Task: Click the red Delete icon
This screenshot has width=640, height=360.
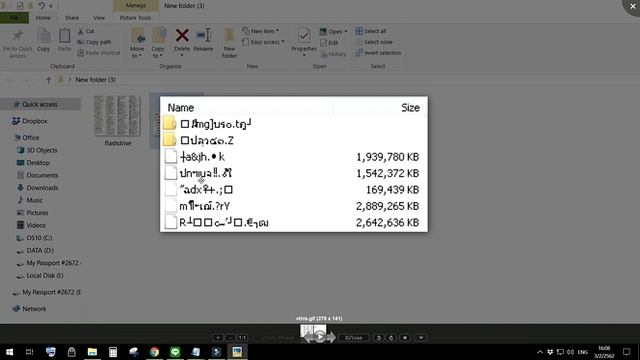Action: 182,35
